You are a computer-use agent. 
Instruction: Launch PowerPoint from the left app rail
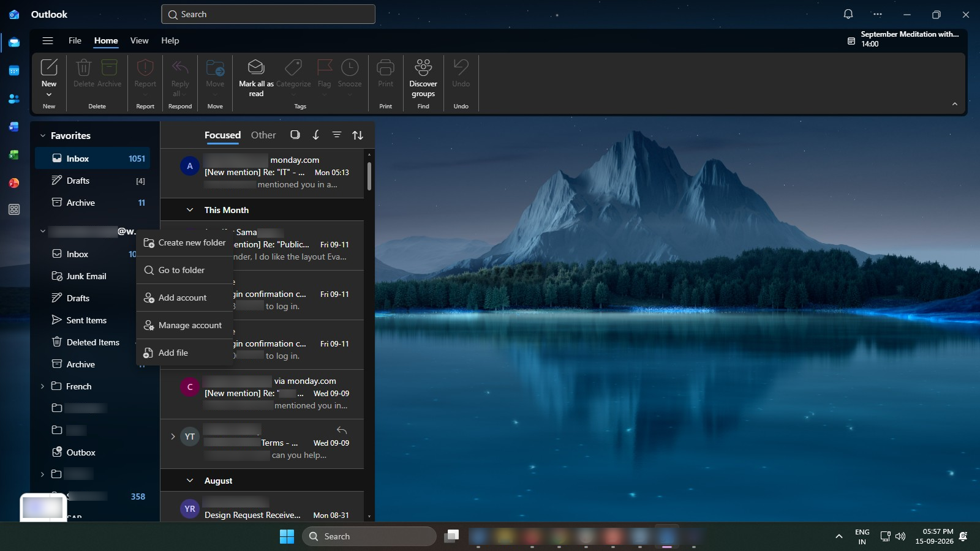pos(14,182)
